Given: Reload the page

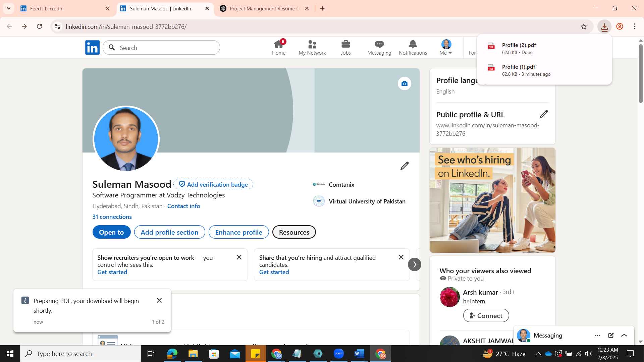Looking at the screenshot, I should [40, 26].
